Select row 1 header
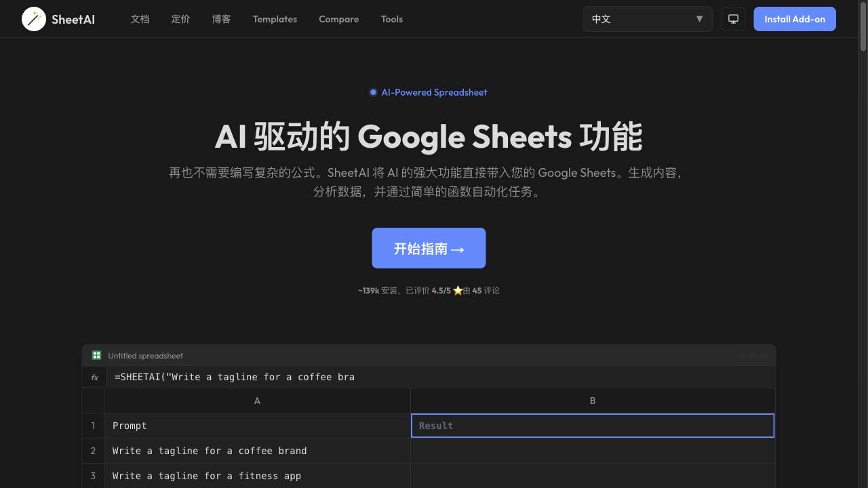This screenshot has width=868, height=488. coord(93,426)
